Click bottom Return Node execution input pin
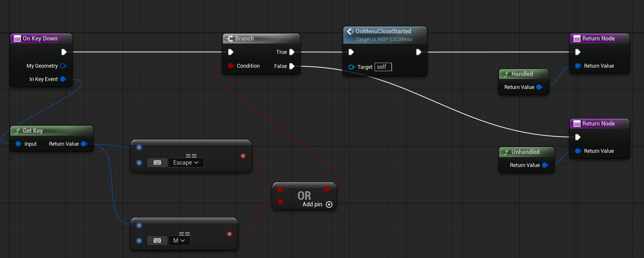The width and height of the screenshot is (644, 258). [578, 137]
